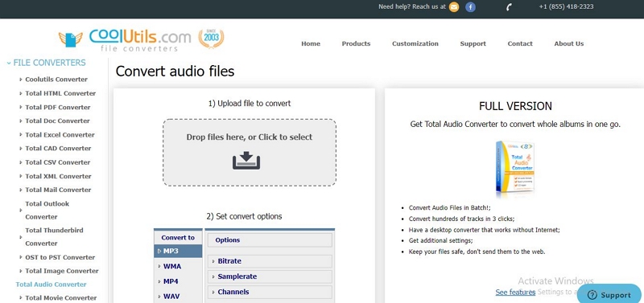The image size is (644, 303).
Task: Click the phone number +1 (855) 418-2323
Action: 566,6
